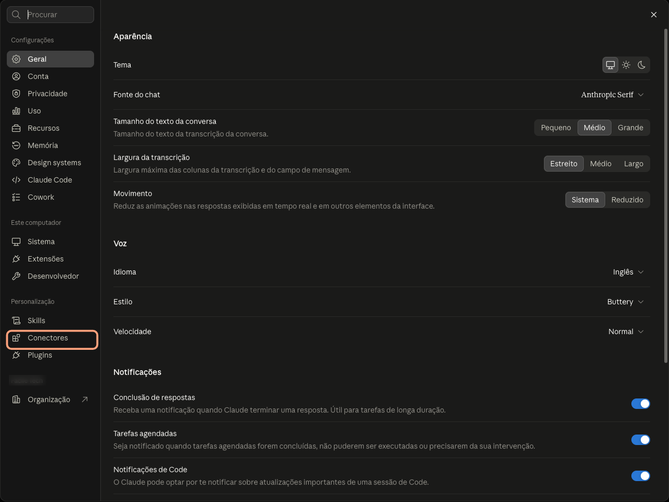Click the Memória history icon
669x502 pixels.
coord(16,145)
